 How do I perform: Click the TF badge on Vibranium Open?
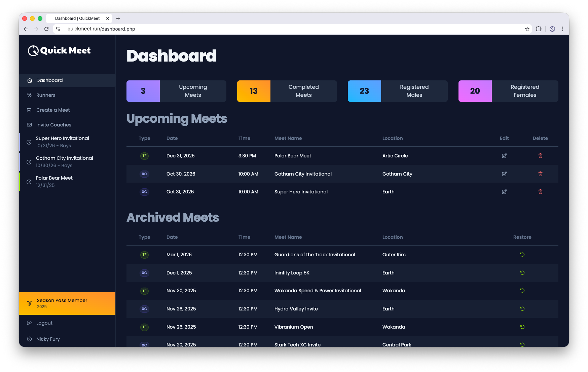click(144, 327)
